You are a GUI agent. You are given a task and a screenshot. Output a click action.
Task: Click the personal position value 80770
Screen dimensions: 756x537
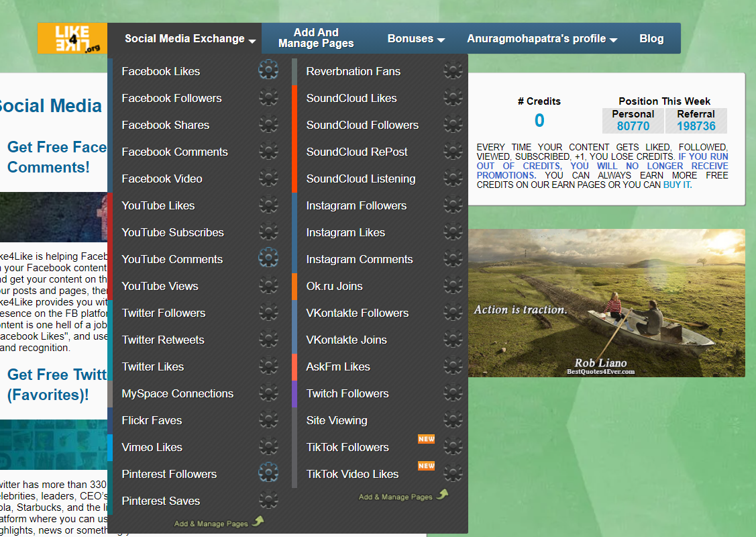(633, 126)
